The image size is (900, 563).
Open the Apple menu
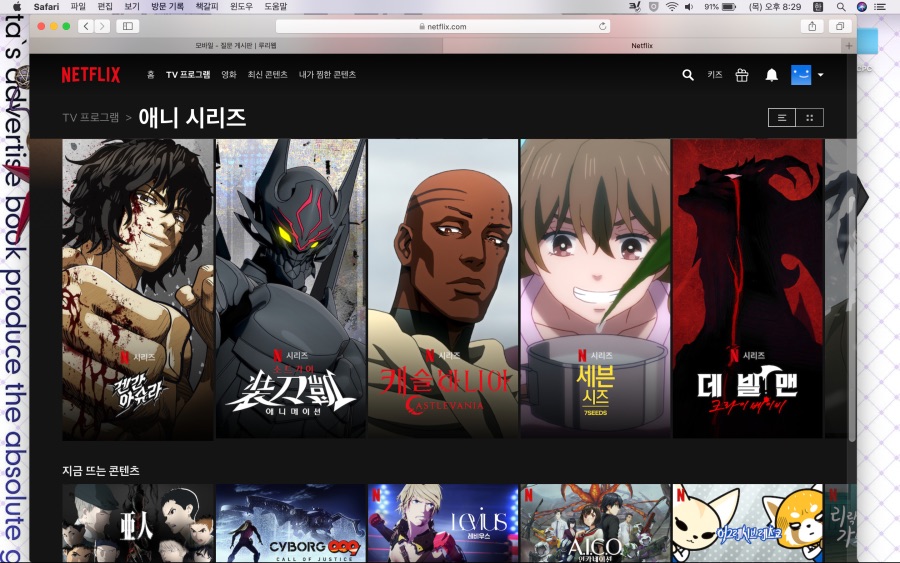click(x=17, y=6)
